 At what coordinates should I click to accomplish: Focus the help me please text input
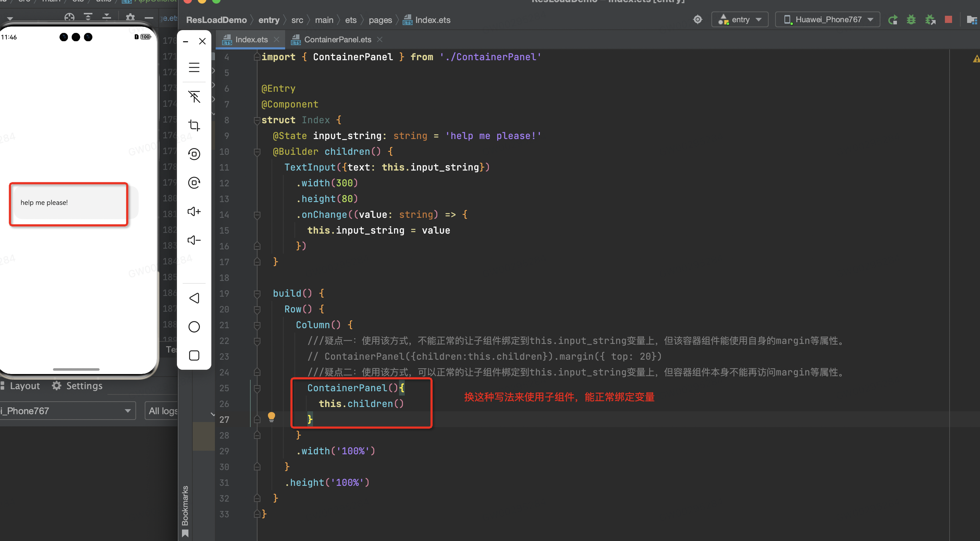coord(76,202)
